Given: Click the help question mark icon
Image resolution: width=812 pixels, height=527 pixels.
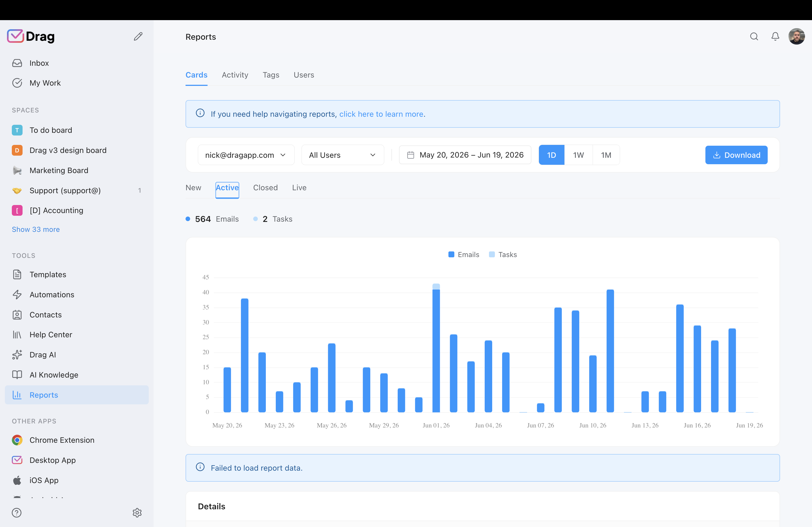Looking at the screenshot, I should (17, 513).
